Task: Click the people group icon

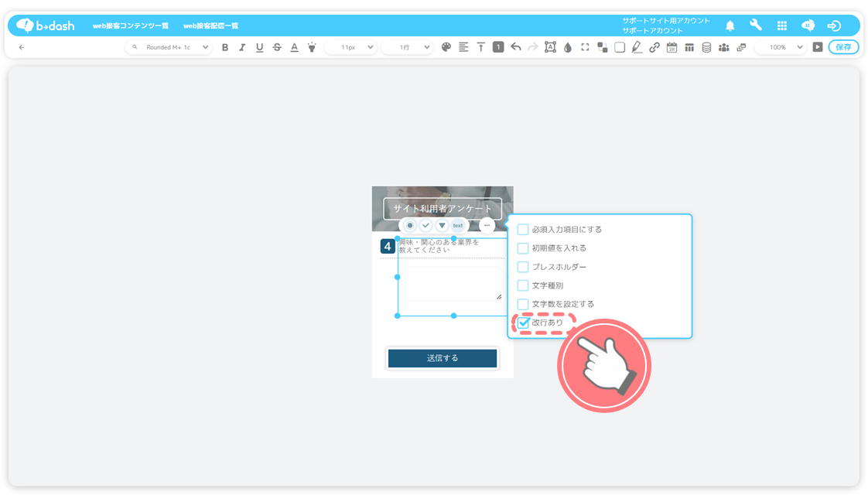Action: click(723, 48)
